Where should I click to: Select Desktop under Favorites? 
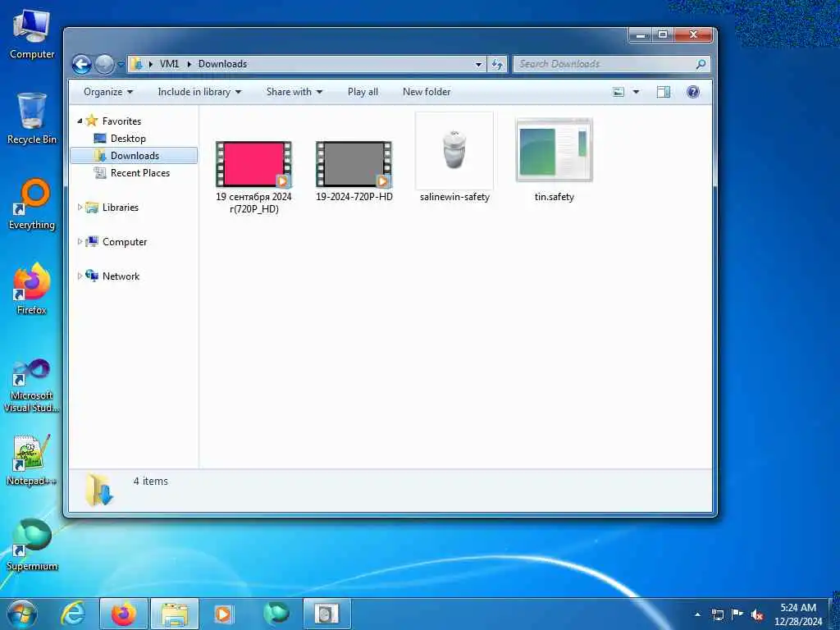pos(127,138)
